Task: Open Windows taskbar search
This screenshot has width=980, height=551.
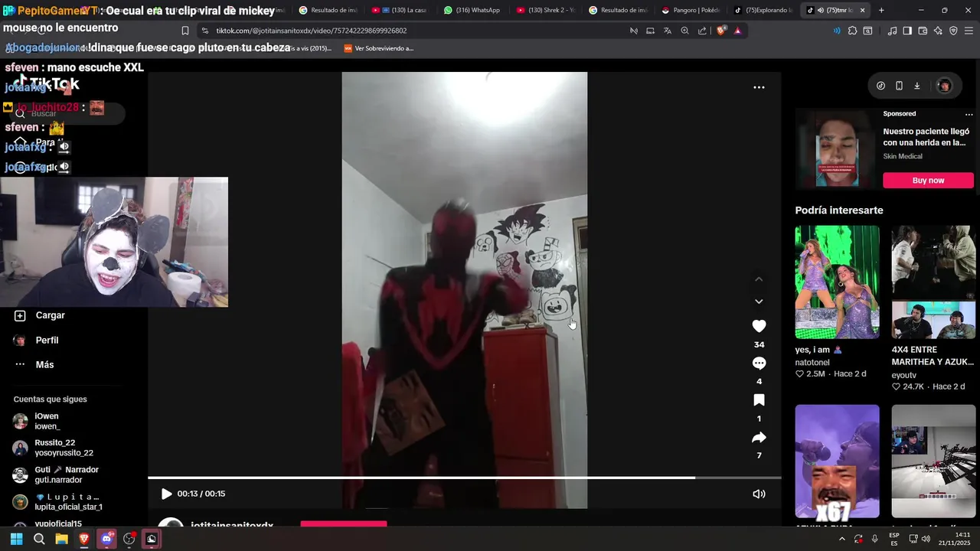Action: (x=39, y=539)
